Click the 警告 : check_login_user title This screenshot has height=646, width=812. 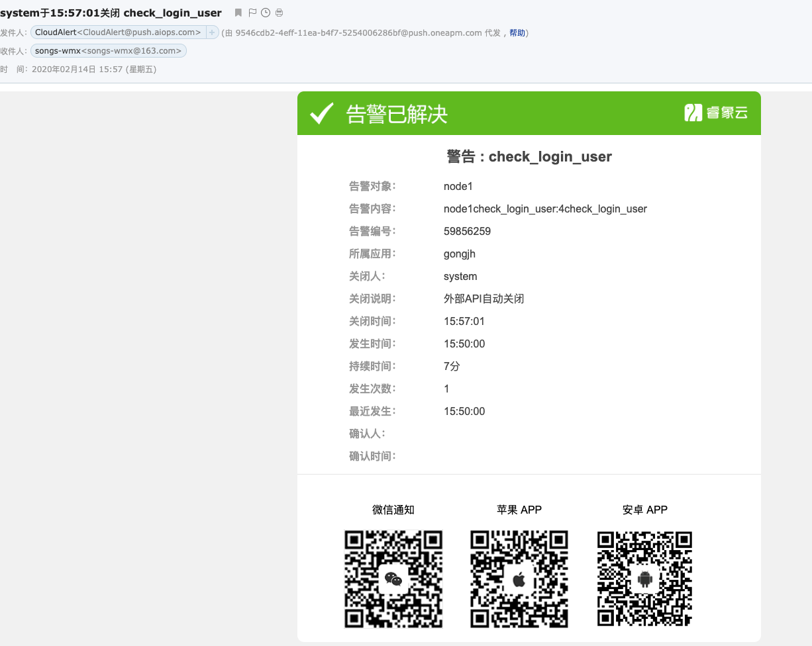click(529, 157)
